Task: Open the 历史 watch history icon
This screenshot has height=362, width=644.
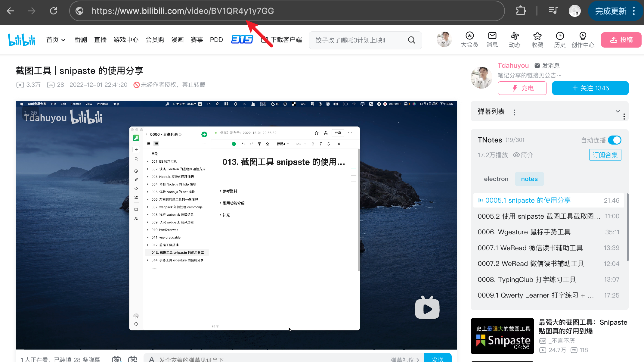Action: point(560,39)
